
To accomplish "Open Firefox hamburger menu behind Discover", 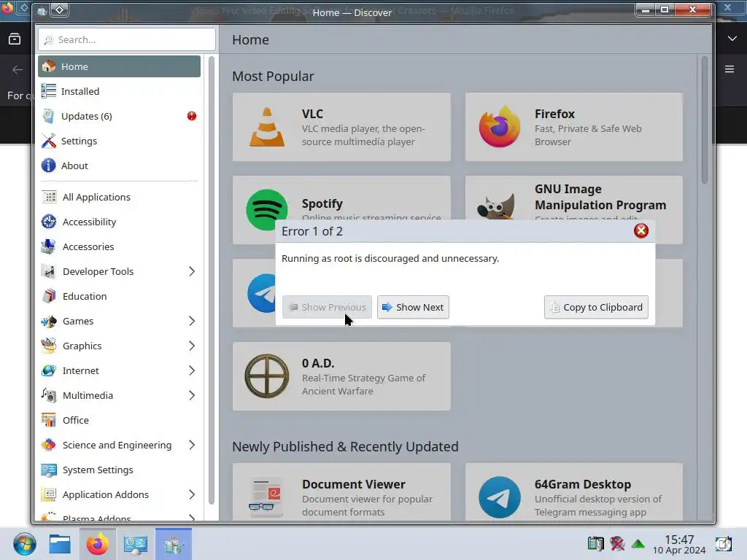I will [729, 69].
